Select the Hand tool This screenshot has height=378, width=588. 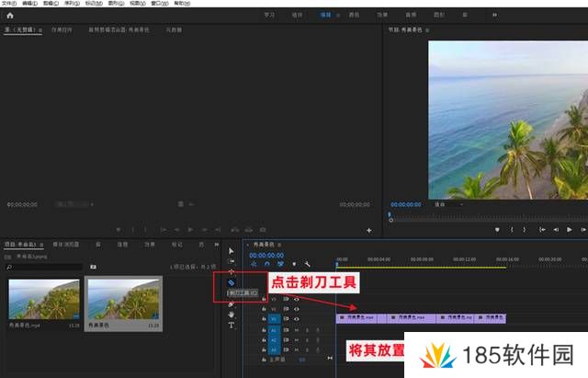click(232, 315)
